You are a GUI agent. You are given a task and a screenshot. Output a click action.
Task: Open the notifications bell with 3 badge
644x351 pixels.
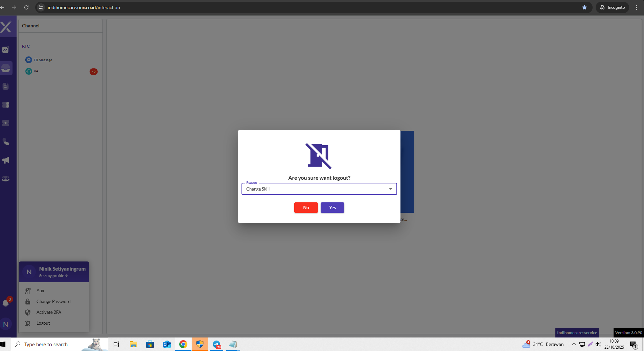tap(6, 302)
